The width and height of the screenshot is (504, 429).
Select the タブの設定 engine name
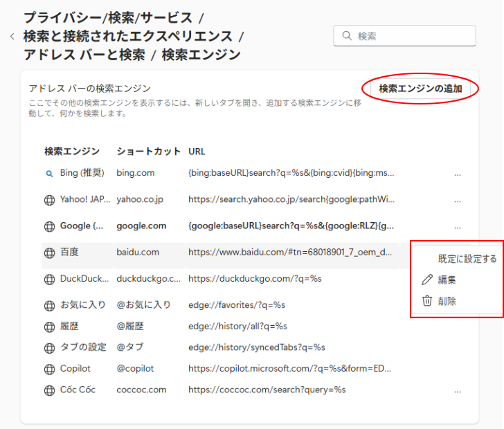click(83, 347)
